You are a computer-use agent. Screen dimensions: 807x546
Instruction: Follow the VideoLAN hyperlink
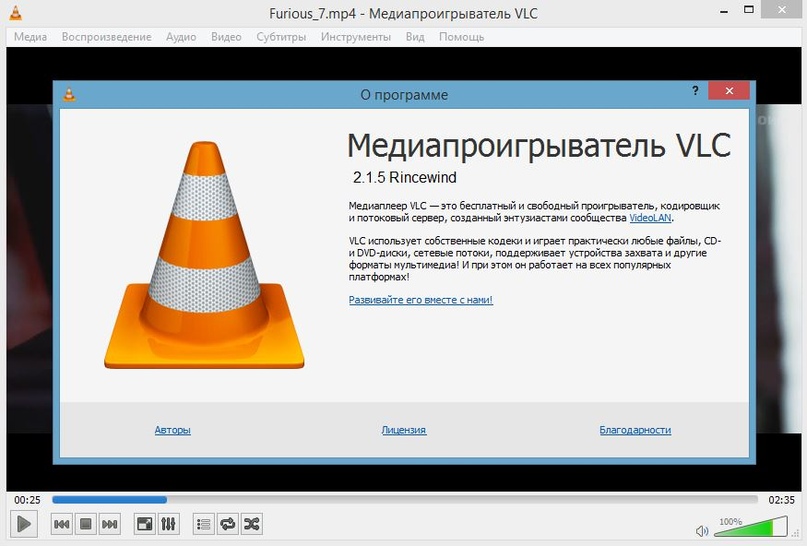pyautogui.click(x=650, y=218)
